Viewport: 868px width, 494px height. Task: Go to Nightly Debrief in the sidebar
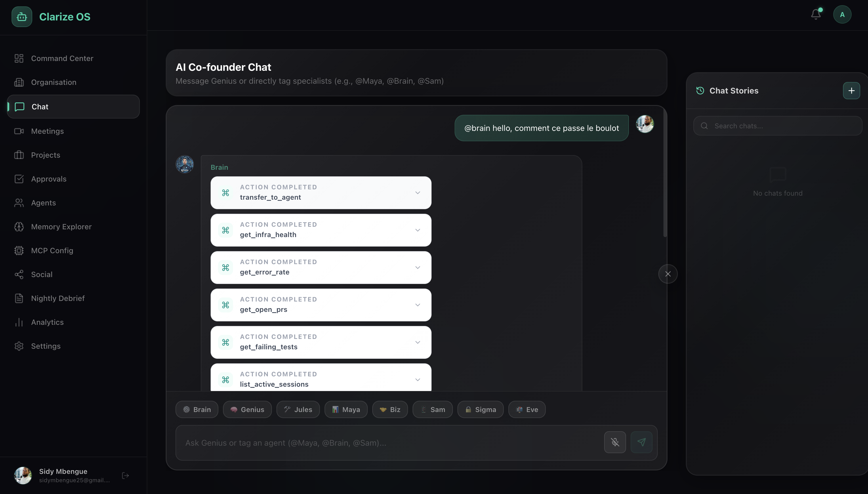58,298
